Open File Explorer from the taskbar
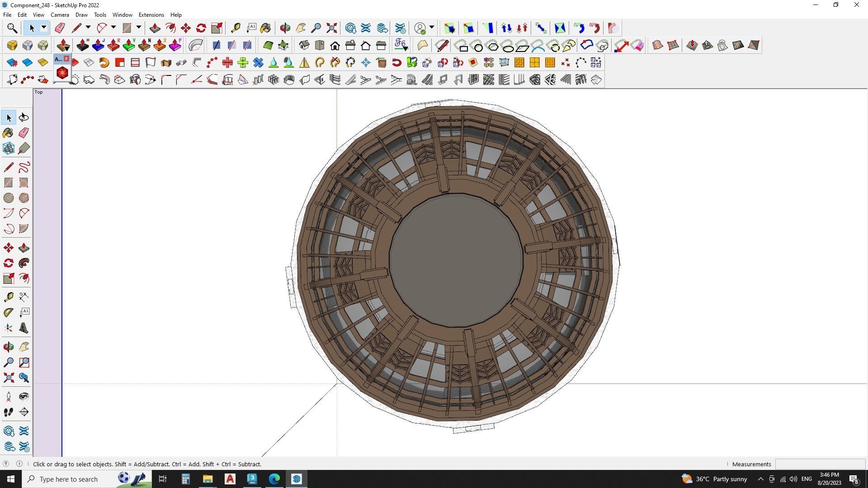 click(208, 479)
